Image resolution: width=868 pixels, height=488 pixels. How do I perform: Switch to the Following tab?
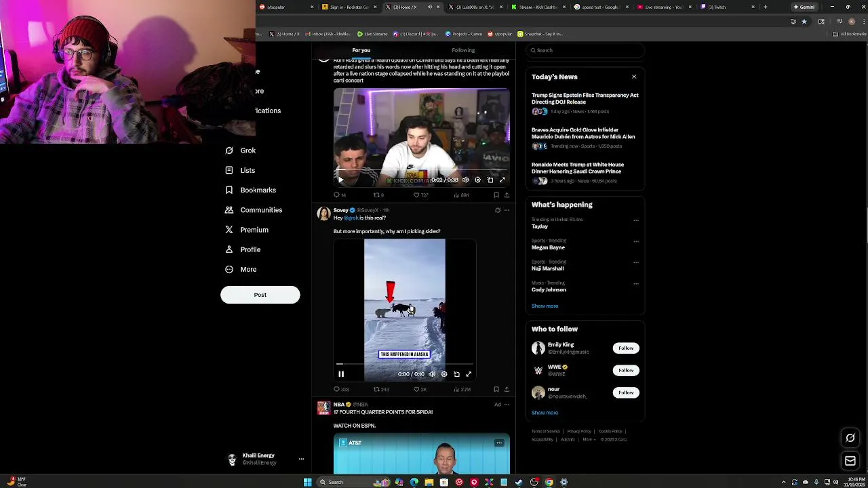coord(463,50)
